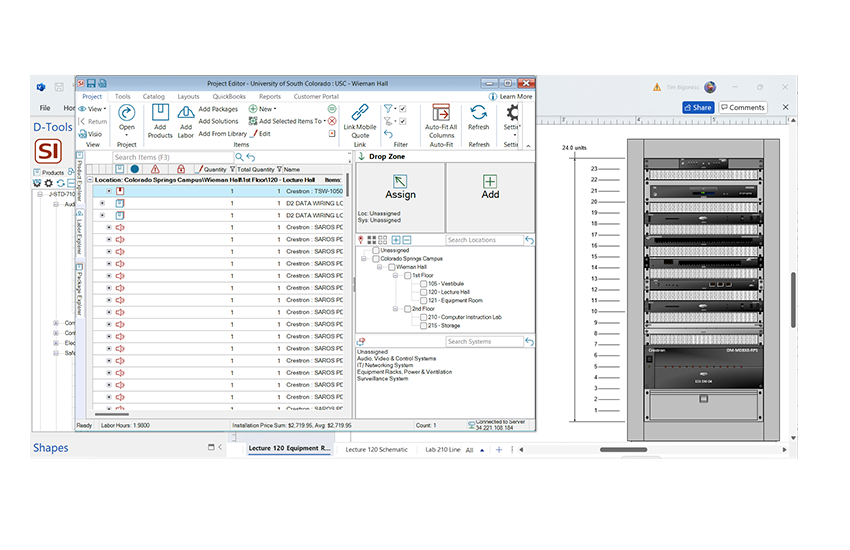Screen dimensions: 850x550
Task: Collapse the Location group row in grid
Action: 90,179
